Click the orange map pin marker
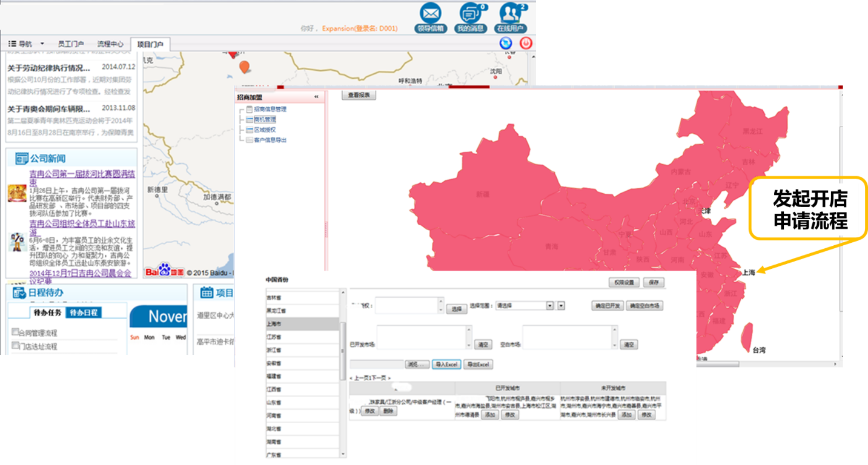Image resolution: width=868 pixels, height=465 pixels. pos(244,67)
